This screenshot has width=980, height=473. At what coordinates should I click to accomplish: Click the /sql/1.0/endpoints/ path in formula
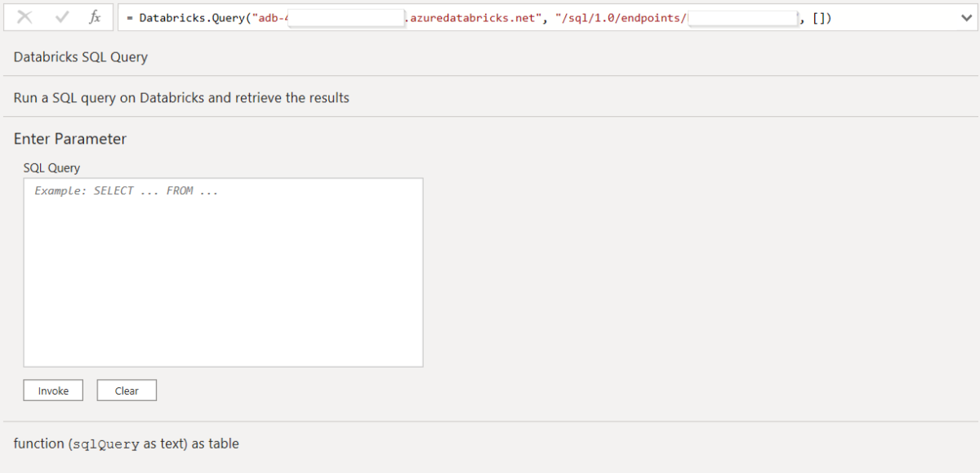pyautogui.click(x=621, y=18)
